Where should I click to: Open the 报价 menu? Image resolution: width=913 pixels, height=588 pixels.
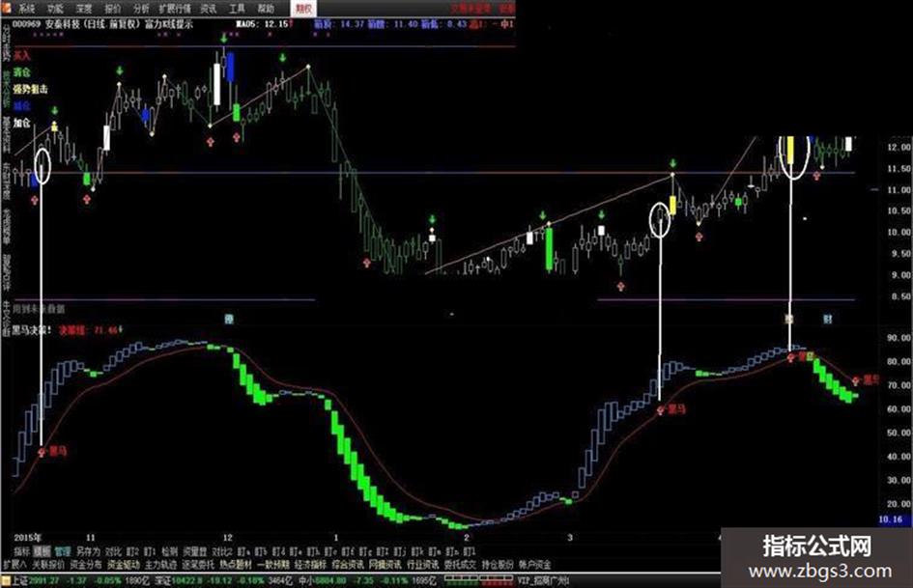point(112,8)
